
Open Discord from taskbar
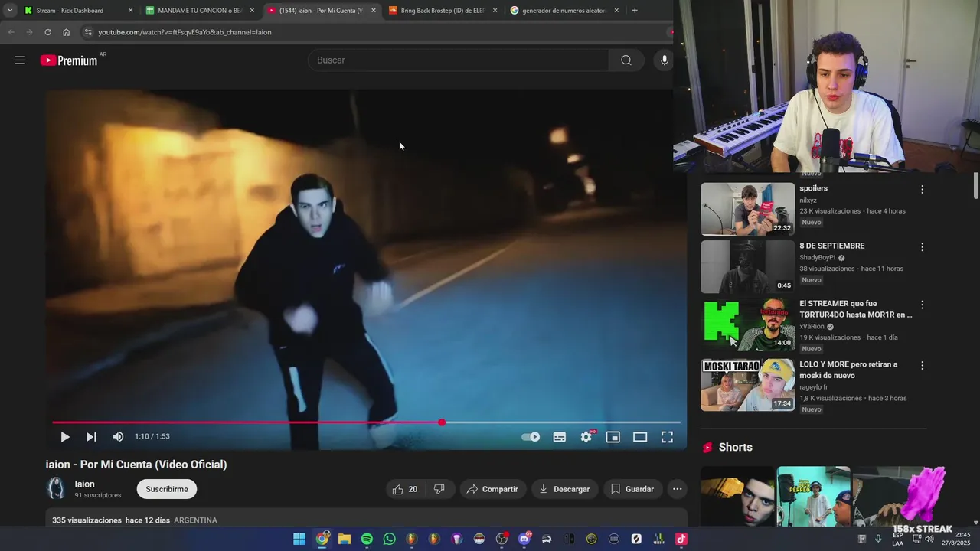pos(524,539)
